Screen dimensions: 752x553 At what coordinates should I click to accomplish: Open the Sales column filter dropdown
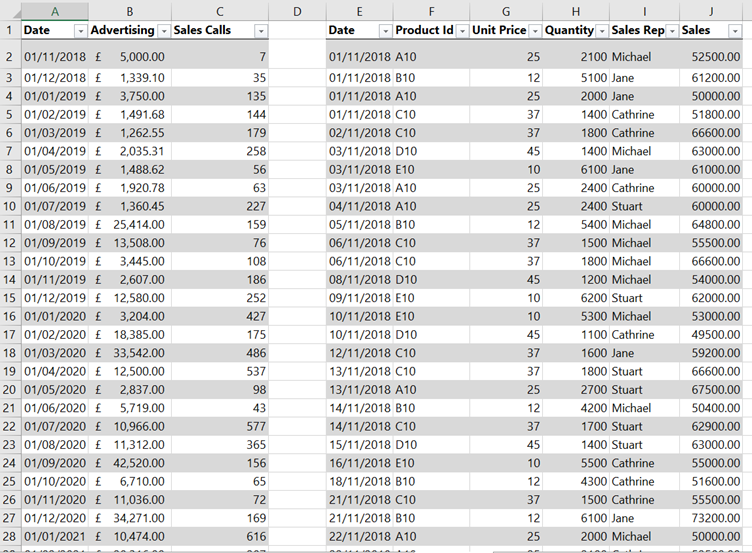741,31
